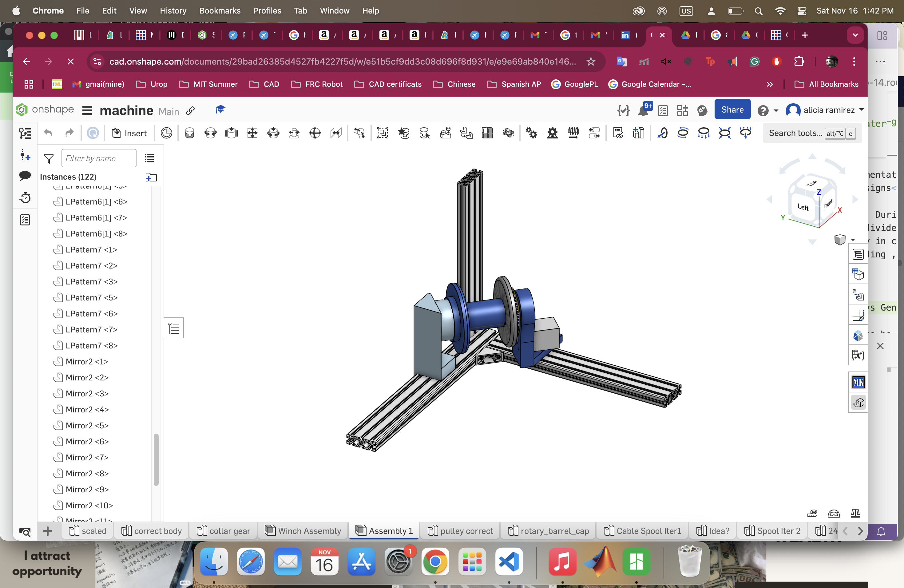Open the FRC Robot bookmark folder
The width and height of the screenshot is (904, 588).
pyautogui.click(x=317, y=84)
